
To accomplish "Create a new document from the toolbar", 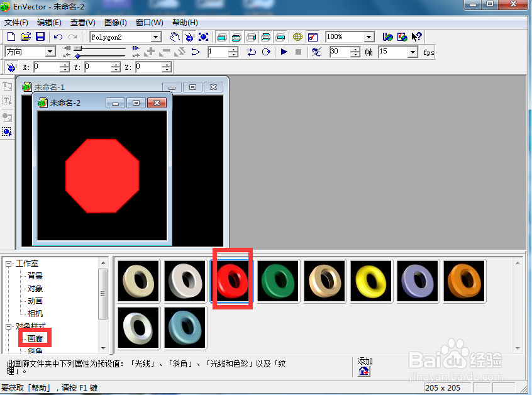I will (x=11, y=36).
